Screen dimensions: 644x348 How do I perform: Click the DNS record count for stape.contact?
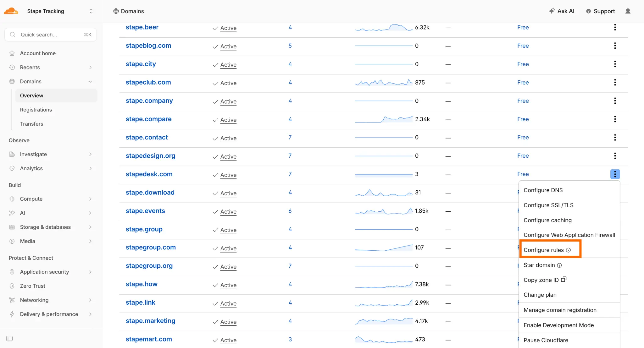coord(290,137)
